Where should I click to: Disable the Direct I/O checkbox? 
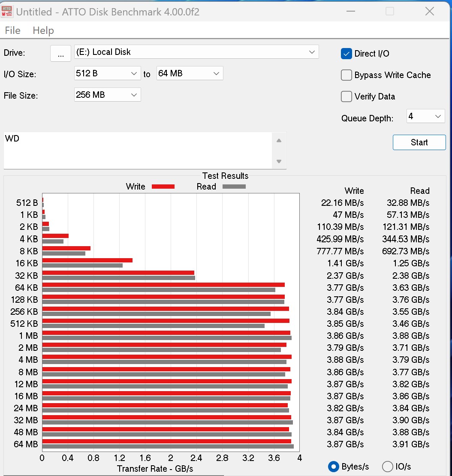tap(347, 54)
